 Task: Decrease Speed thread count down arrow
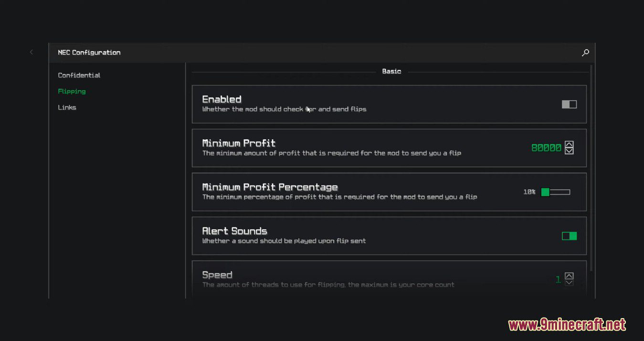point(569,282)
